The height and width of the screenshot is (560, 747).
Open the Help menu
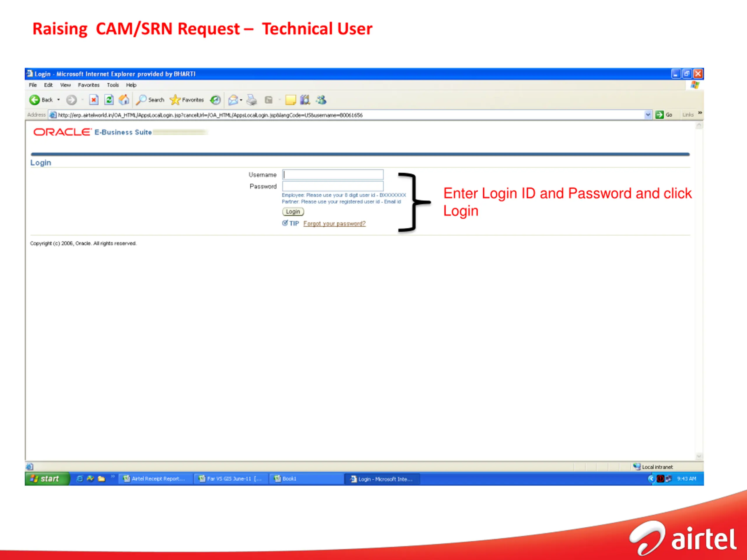click(131, 85)
